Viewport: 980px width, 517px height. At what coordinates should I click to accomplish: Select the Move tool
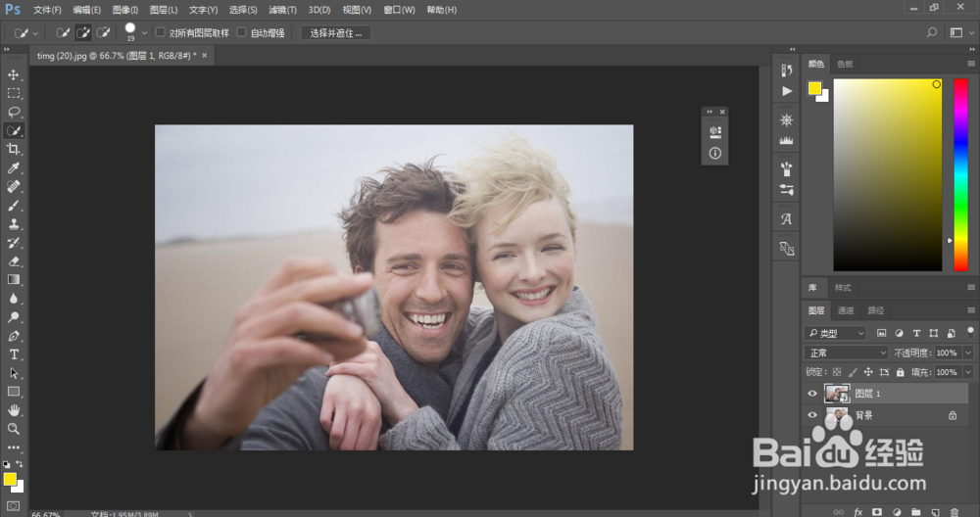(13, 75)
